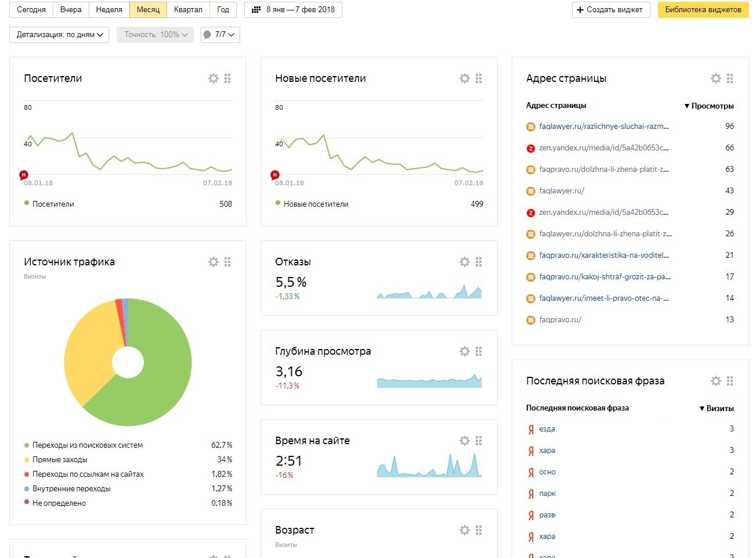Expand the Детализация: по дням dropdown
The image size is (756, 558).
pos(59,35)
